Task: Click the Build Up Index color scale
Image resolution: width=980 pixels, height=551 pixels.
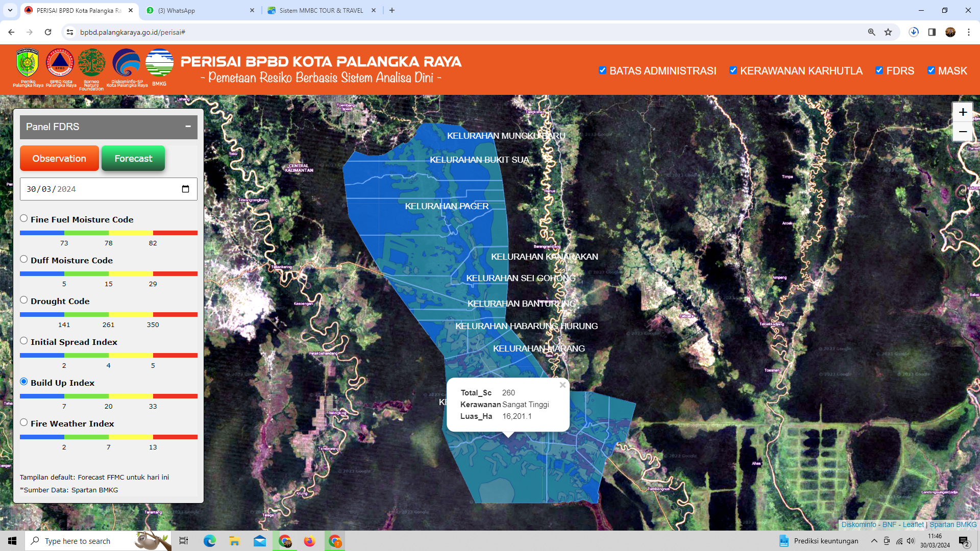Action: coord(108,396)
